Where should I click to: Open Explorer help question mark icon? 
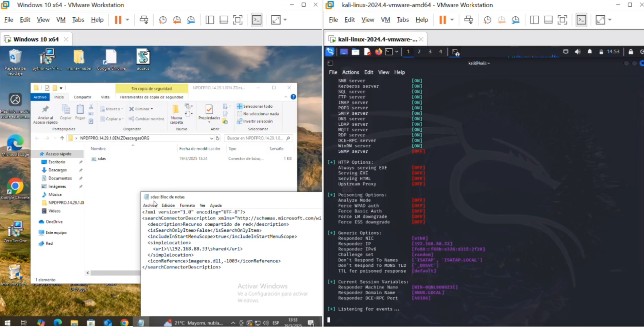(x=293, y=97)
